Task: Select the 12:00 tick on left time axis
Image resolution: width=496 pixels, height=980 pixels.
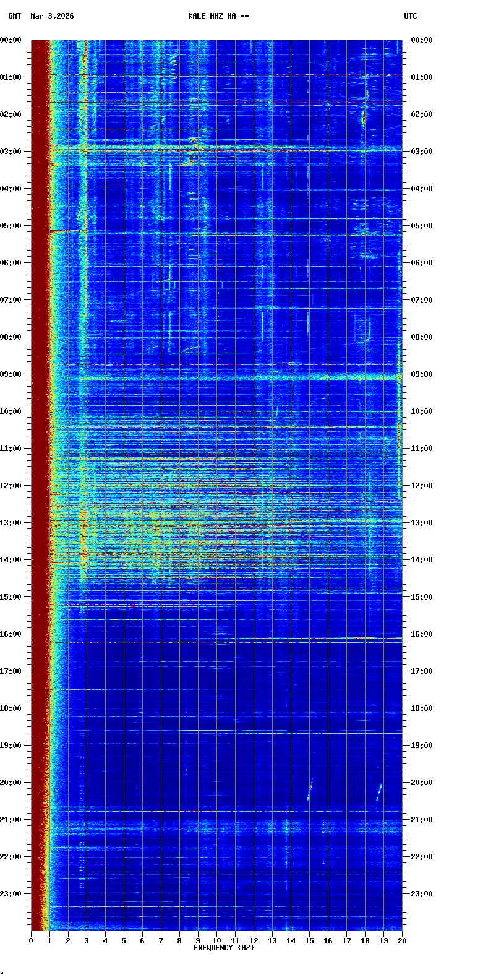Action: pyautogui.click(x=11, y=486)
